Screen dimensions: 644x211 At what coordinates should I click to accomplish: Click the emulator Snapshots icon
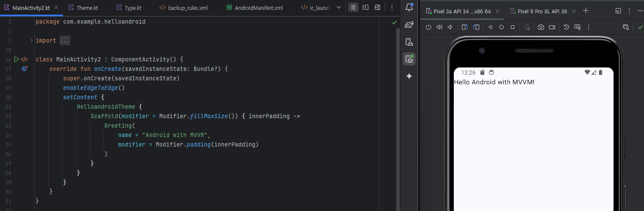click(x=566, y=27)
